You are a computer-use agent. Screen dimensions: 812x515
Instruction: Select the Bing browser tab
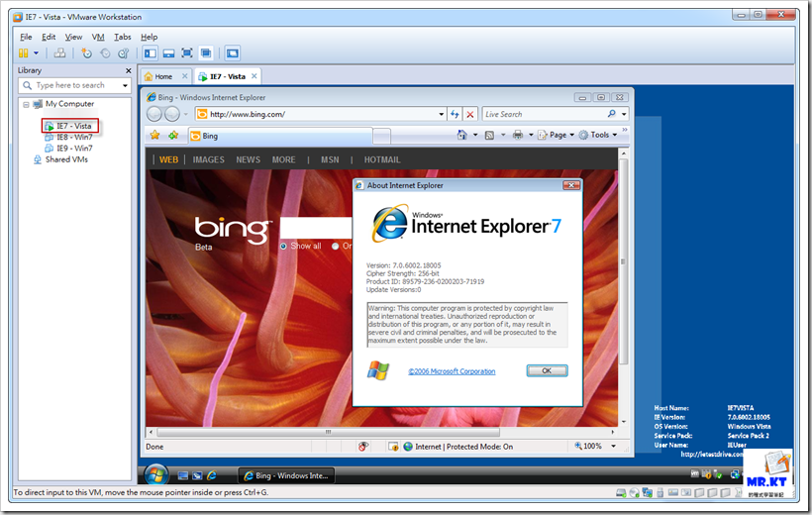coord(280,136)
